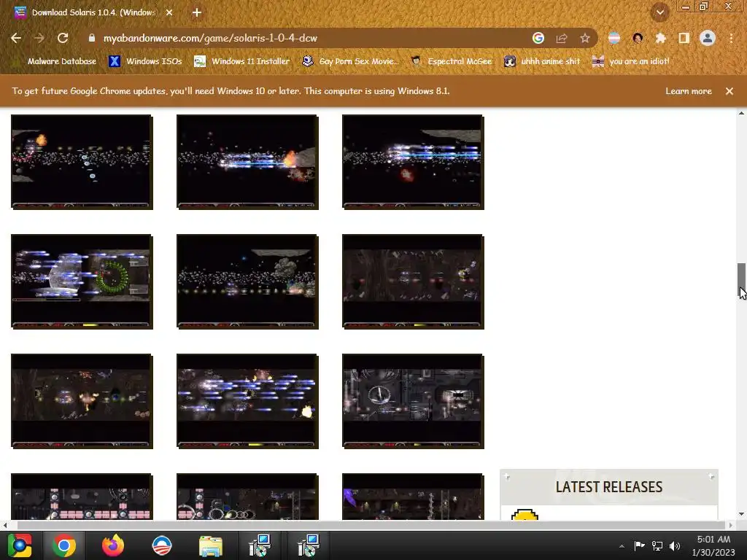Open the Extensions puzzle menu

point(660,38)
